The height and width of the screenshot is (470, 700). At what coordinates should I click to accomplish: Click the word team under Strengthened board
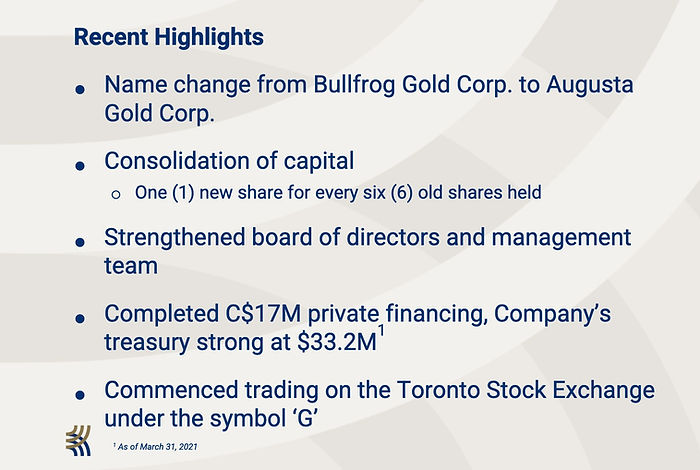pyautogui.click(x=131, y=266)
